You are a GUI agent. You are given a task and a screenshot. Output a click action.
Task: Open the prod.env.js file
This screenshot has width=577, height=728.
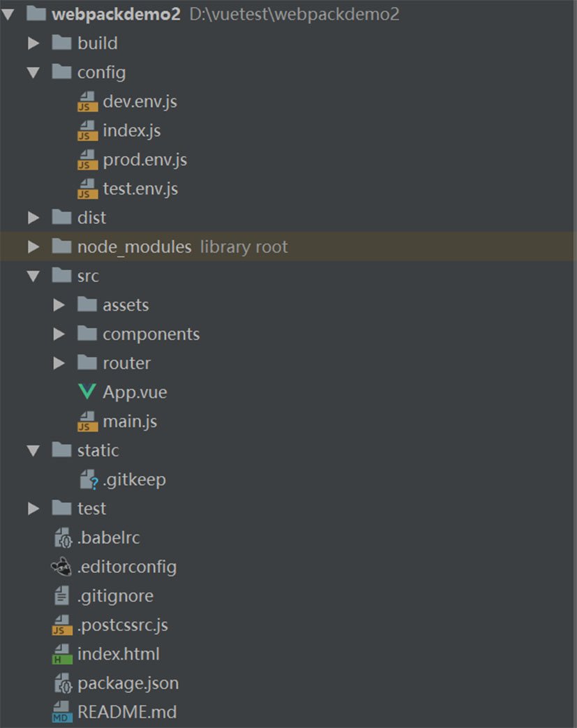click(145, 160)
